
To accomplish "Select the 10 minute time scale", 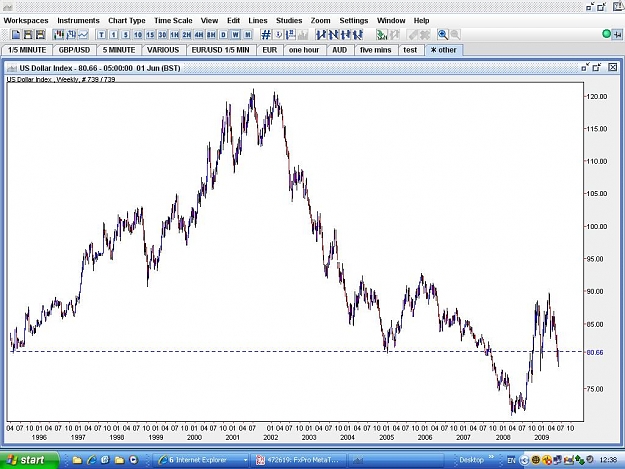I will [138, 35].
